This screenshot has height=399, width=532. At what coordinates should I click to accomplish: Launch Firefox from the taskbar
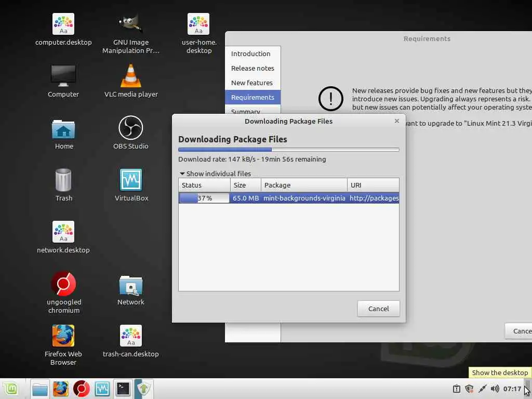pos(61,389)
